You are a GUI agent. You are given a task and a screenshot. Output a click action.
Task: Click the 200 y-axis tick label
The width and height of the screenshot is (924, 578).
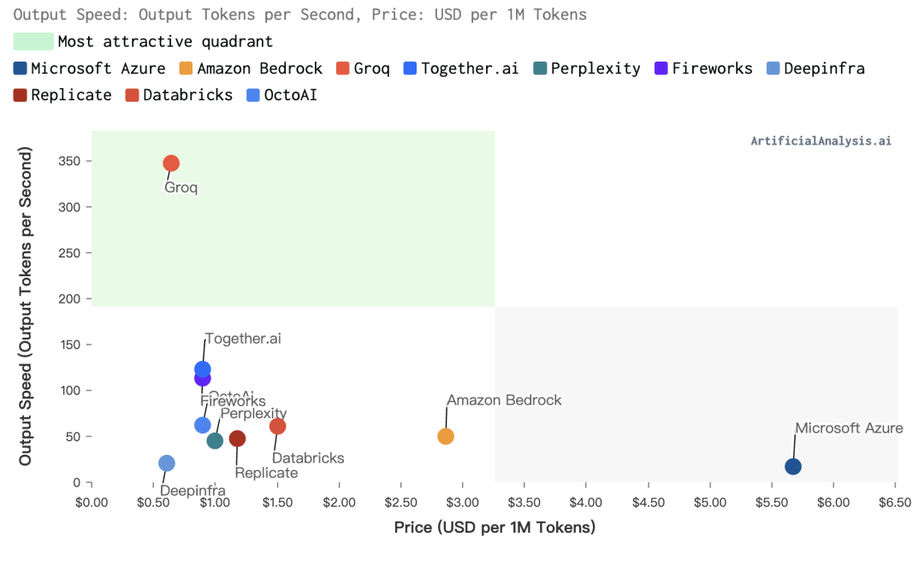point(69,298)
